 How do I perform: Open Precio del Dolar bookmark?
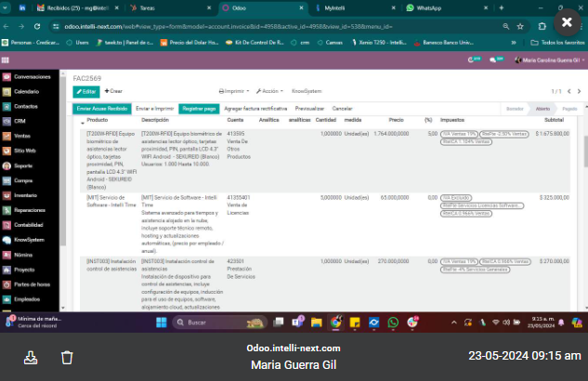(189, 43)
